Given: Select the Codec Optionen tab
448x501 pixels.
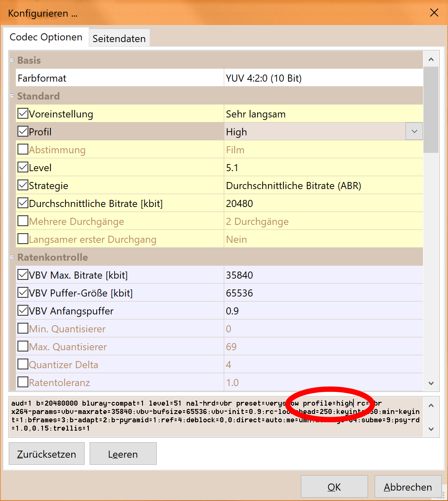Looking at the screenshot, I should click(x=46, y=37).
